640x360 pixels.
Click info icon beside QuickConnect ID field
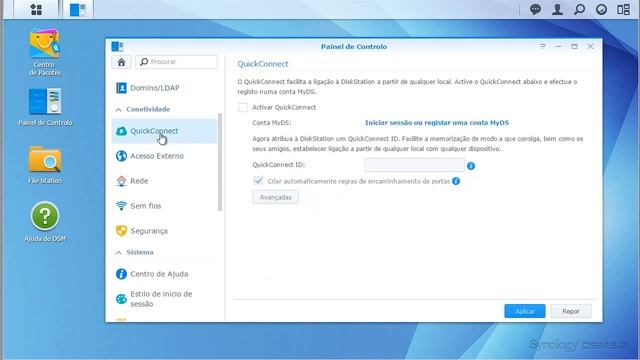[471, 166]
